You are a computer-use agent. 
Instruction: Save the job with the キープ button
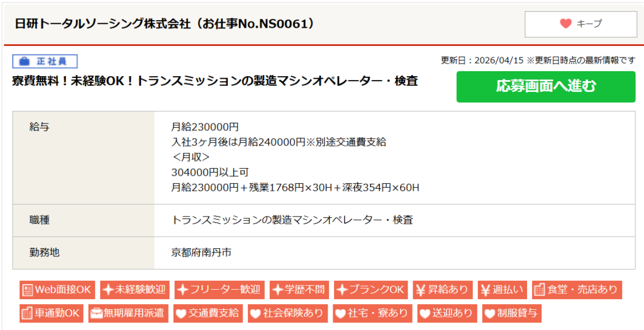[x=580, y=24]
